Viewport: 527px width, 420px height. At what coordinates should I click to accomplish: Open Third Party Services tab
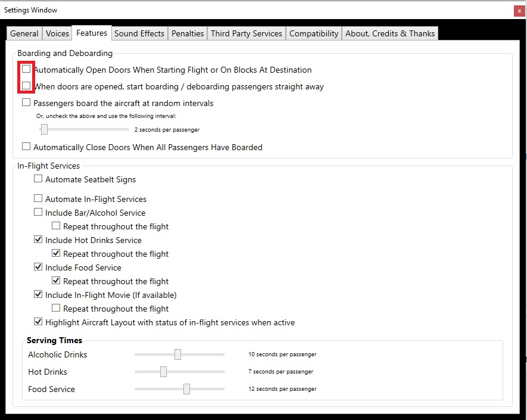pos(247,33)
